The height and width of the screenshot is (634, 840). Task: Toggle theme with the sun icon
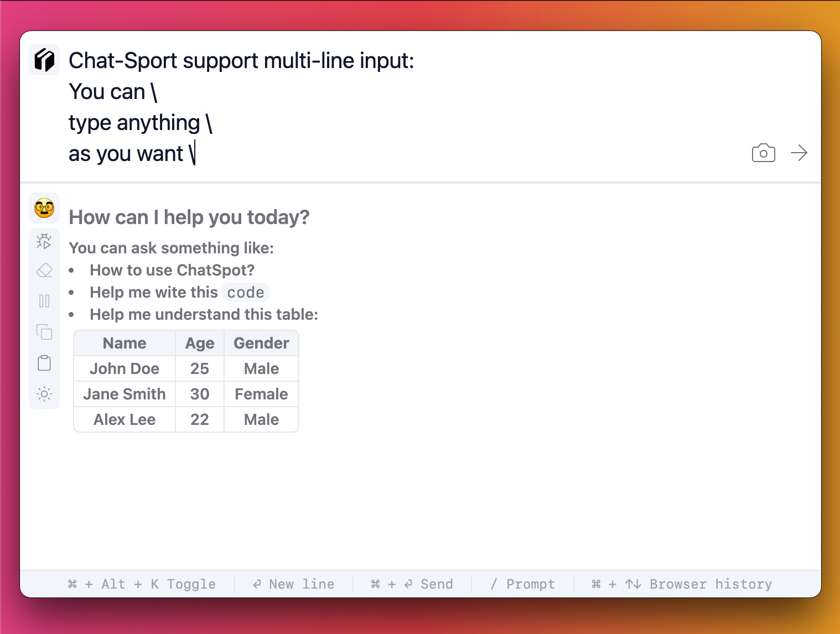[x=44, y=394]
